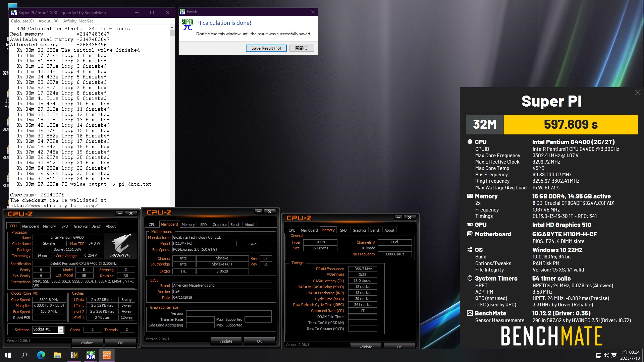The height and width of the screenshot is (362, 644).
Task: Minimize the first CPU-Z CPU window
Action: click(120, 213)
